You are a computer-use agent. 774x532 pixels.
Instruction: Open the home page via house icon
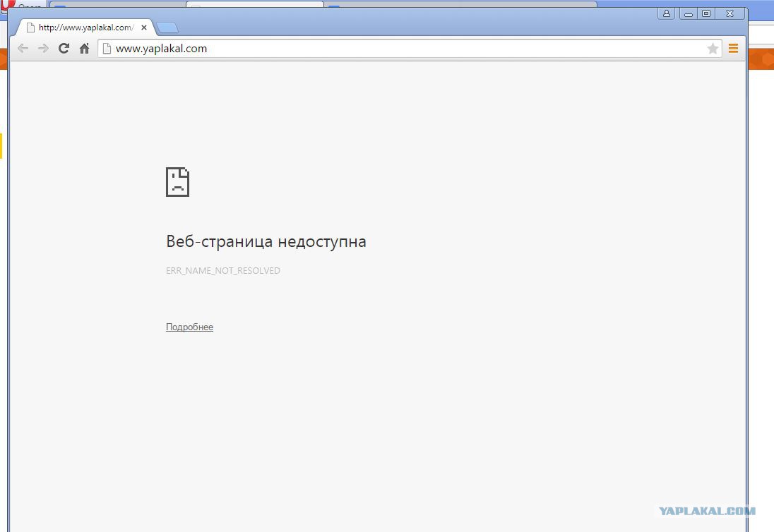(x=85, y=48)
